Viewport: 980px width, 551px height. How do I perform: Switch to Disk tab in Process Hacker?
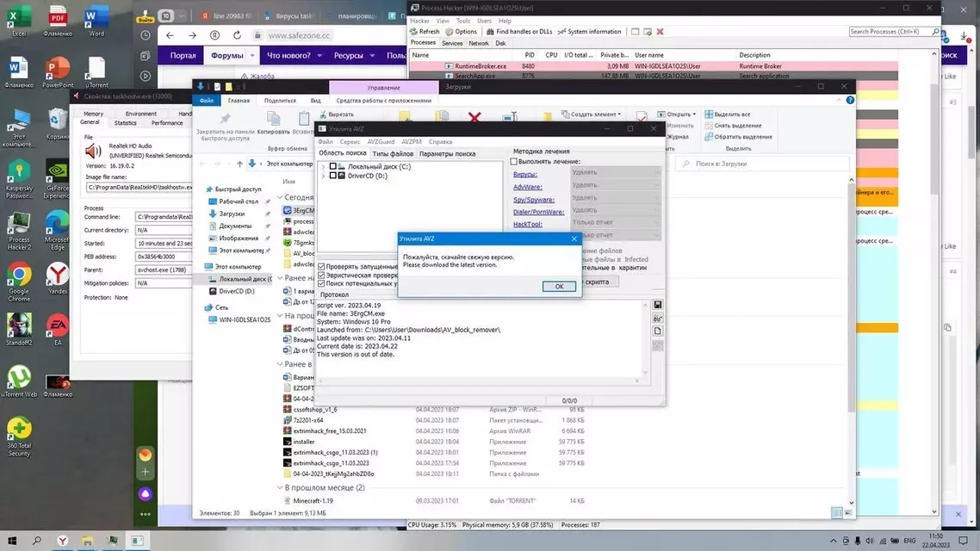pos(500,43)
